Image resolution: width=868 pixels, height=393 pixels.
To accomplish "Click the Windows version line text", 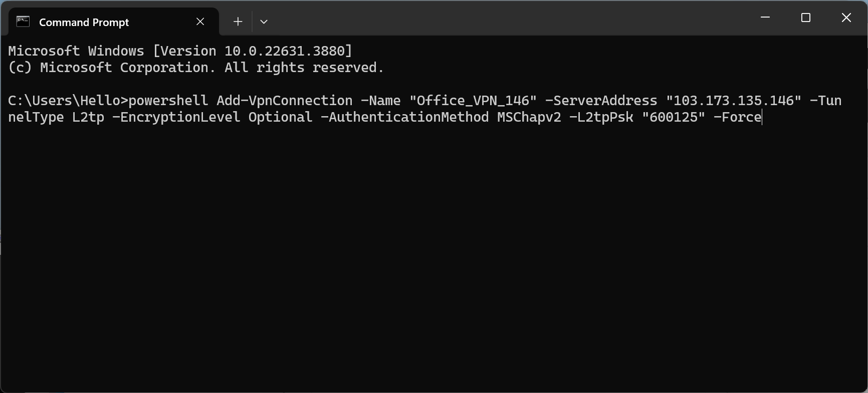I will [x=179, y=50].
